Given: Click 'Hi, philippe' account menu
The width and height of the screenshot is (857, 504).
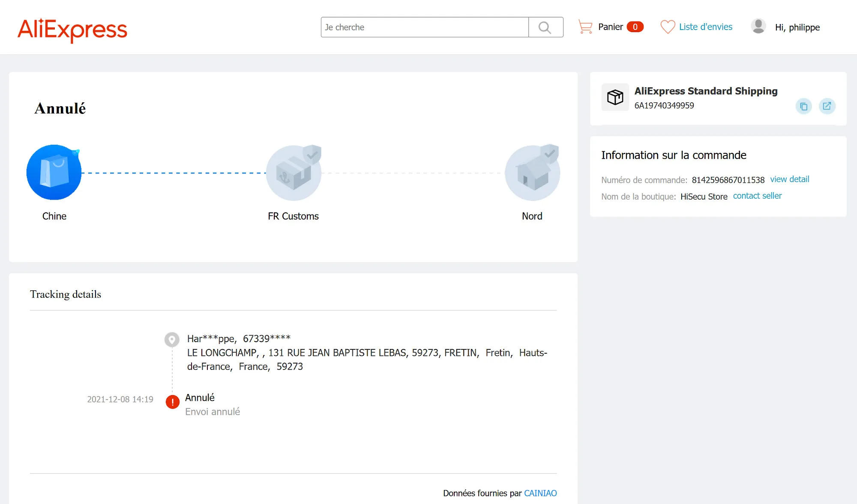Looking at the screenshot, I should [x=797, y=27].
